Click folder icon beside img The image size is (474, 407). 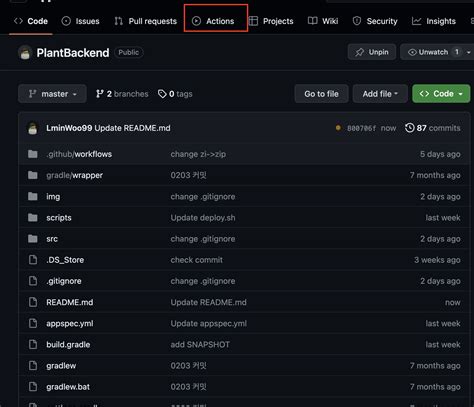33,196
